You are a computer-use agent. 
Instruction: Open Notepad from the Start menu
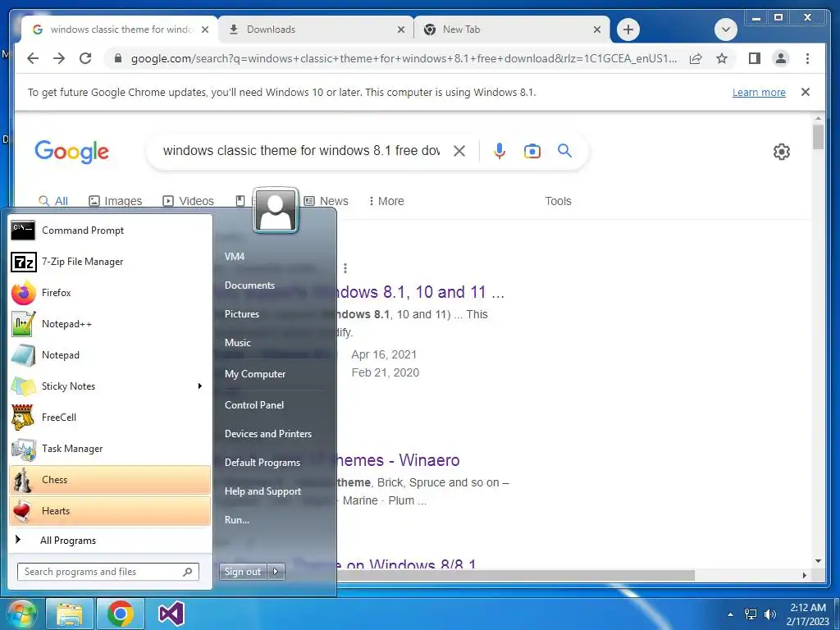pyautogui.click(x=110, y=354)
